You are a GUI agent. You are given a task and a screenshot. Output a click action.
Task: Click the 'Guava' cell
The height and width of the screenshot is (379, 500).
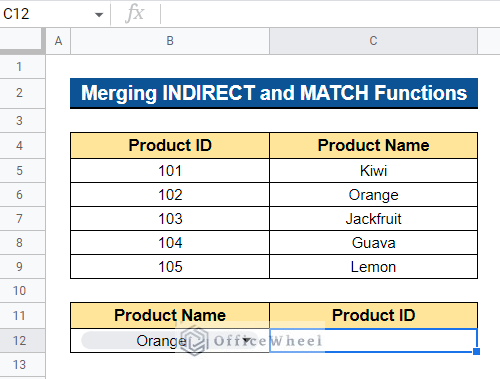click(x=373, y=242)
